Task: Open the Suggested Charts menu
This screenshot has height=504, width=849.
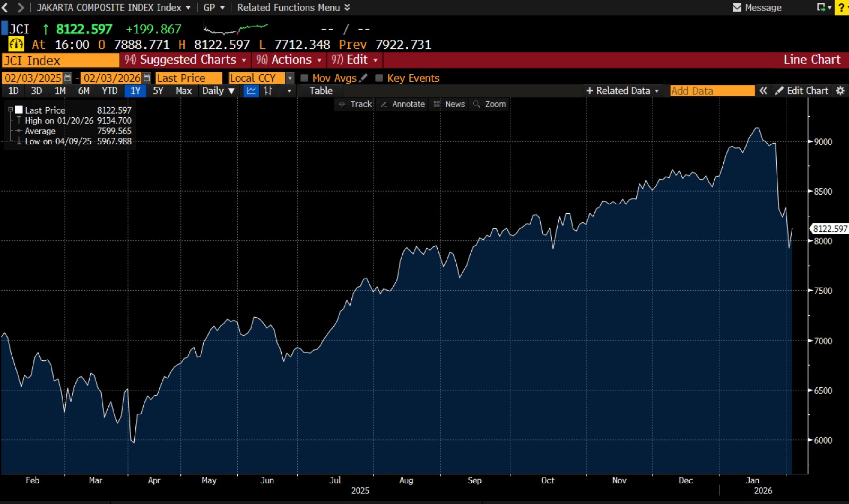Action: [x=185, y=60]
